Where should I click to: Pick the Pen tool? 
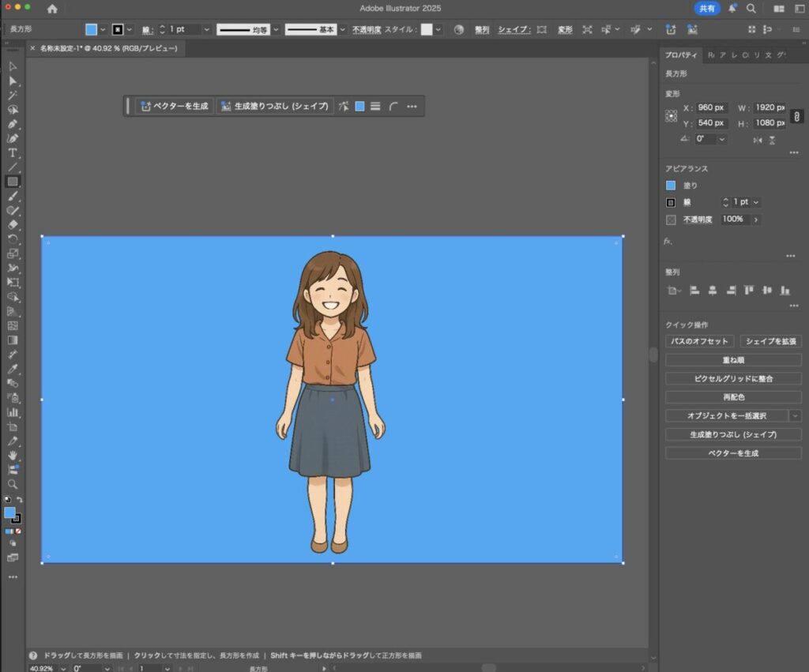[13, 124]
